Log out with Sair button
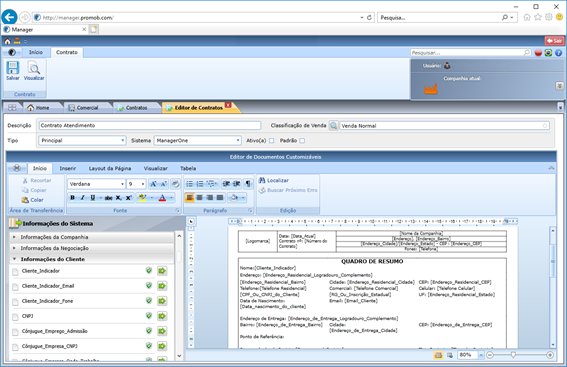This screenshot has height=367, width=567. [554, 41]
